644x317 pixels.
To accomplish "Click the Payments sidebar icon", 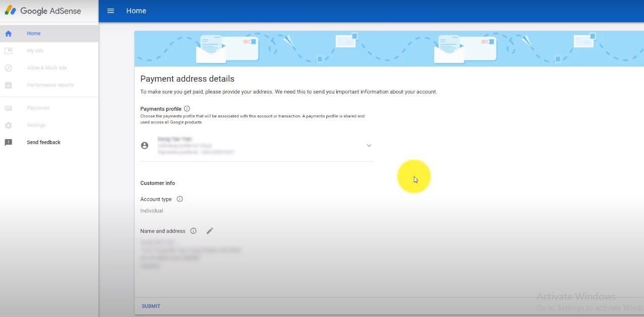I will click(x=8, y=108).
